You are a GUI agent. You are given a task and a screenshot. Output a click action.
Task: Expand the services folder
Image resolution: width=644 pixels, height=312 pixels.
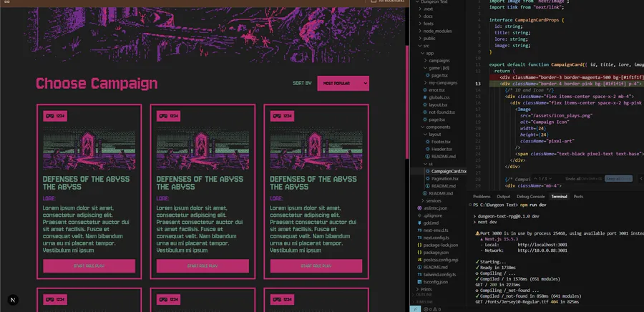click(x=434, y=201)
